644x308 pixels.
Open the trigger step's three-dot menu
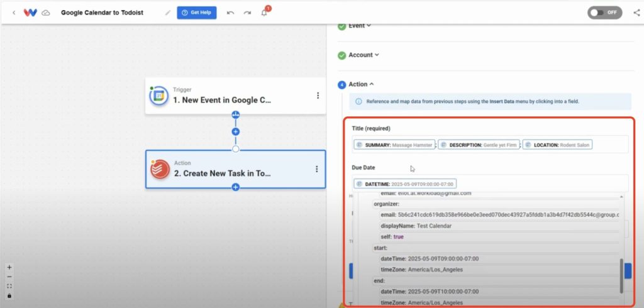tap(318, 96)
